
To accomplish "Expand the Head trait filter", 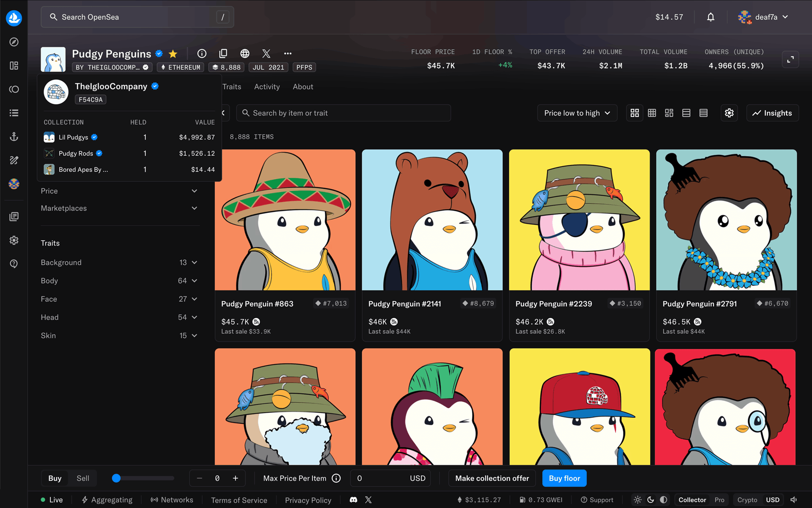I will pos(119,317).
